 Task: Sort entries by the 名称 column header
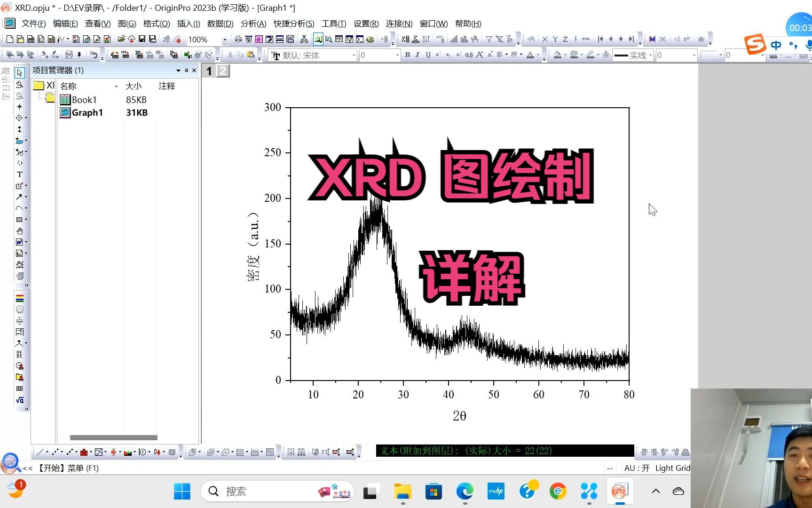(x=68, y=86)
